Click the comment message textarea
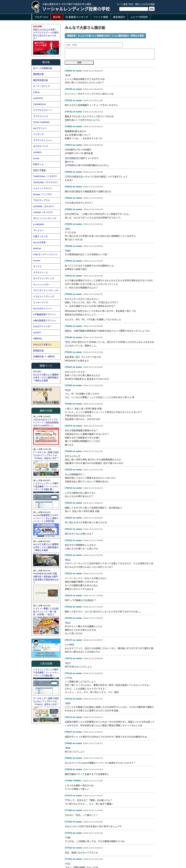 click(x=109, y=54)
